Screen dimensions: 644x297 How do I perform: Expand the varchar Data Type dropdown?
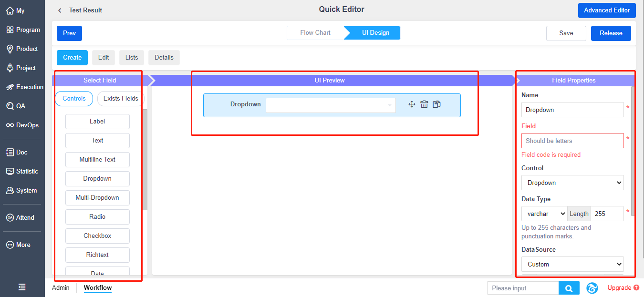[x=544, y=214]
